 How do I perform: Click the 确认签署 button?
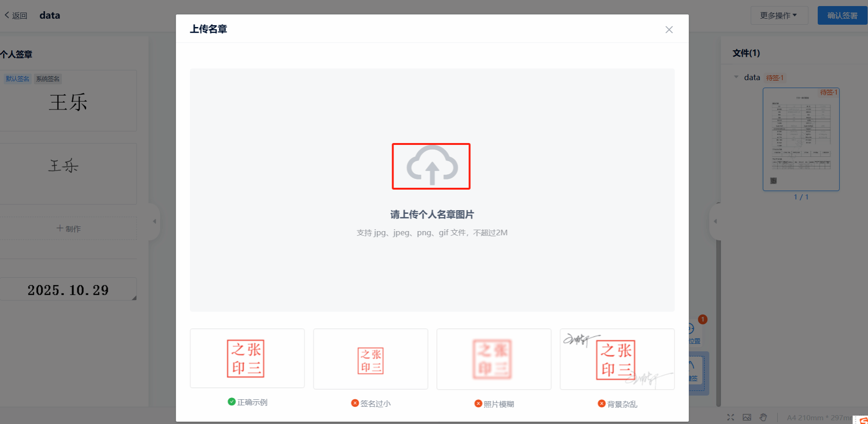[x=842, y=15]
